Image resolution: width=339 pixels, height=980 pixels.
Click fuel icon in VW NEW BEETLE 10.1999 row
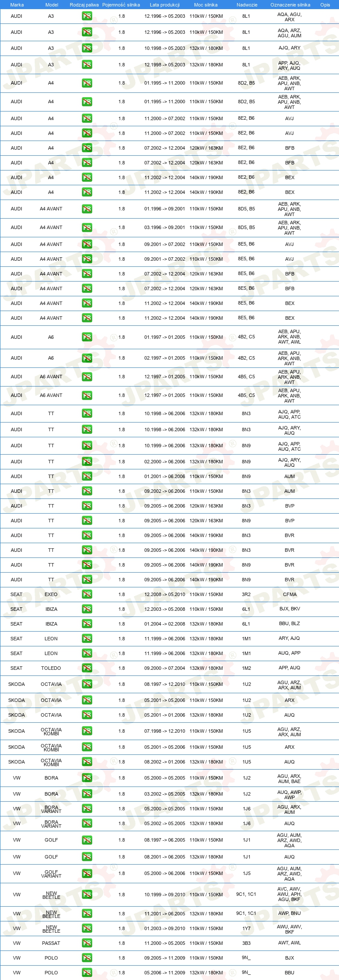[x=87, y=895]
